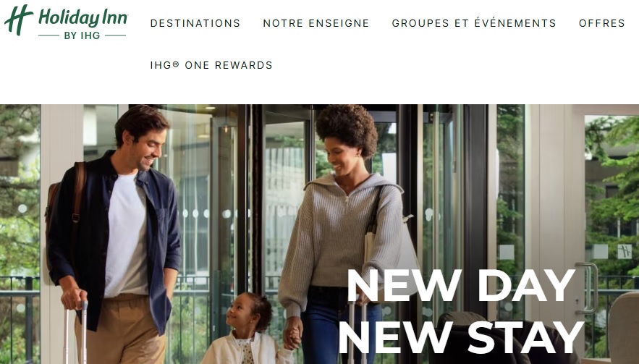Open the NOTRE ENSEIGNE menu item
639x364 pixels.
pyautogui.click(x=316, y=23)
